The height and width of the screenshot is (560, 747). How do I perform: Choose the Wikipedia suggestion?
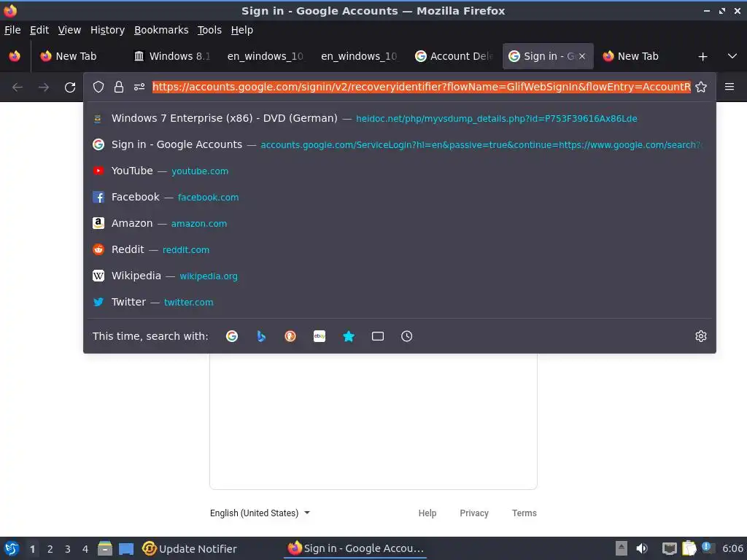399,275
